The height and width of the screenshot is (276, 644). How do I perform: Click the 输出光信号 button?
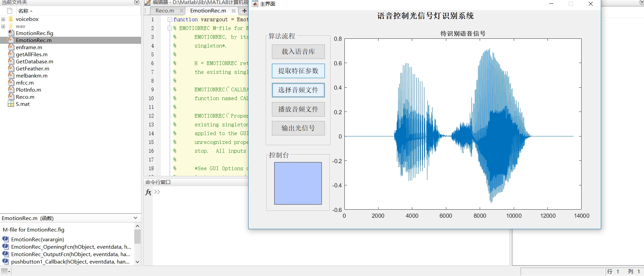tap(298, 128)
